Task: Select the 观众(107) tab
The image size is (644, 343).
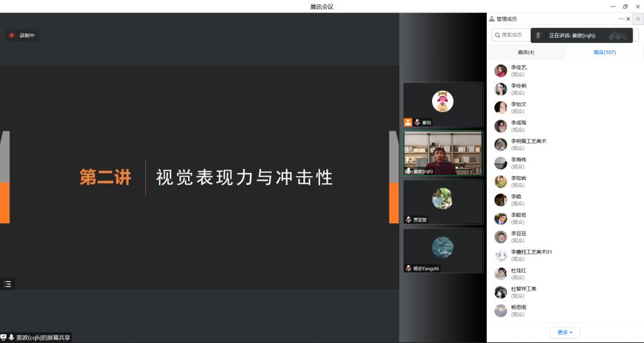Action: coord(604,52)
